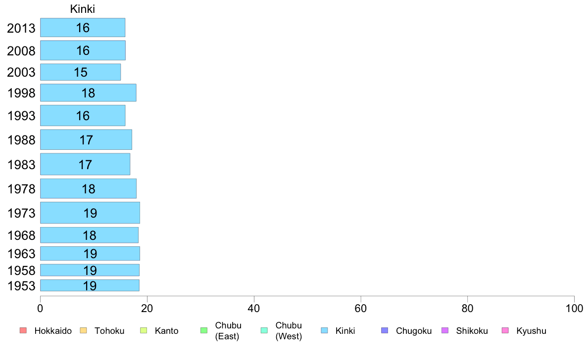
Task: Click the Hokkaido red legend swatch
Action: tap(23, 330)
